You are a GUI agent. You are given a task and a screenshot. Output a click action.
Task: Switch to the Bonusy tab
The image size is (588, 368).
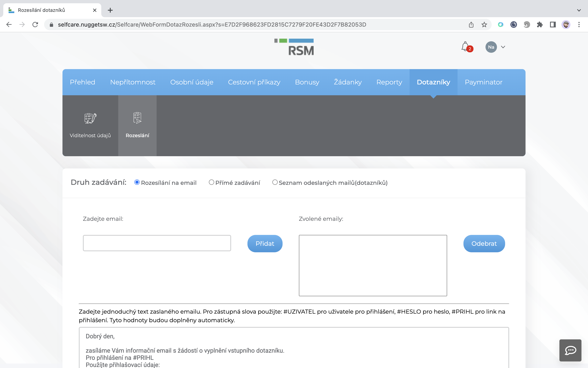307,82
